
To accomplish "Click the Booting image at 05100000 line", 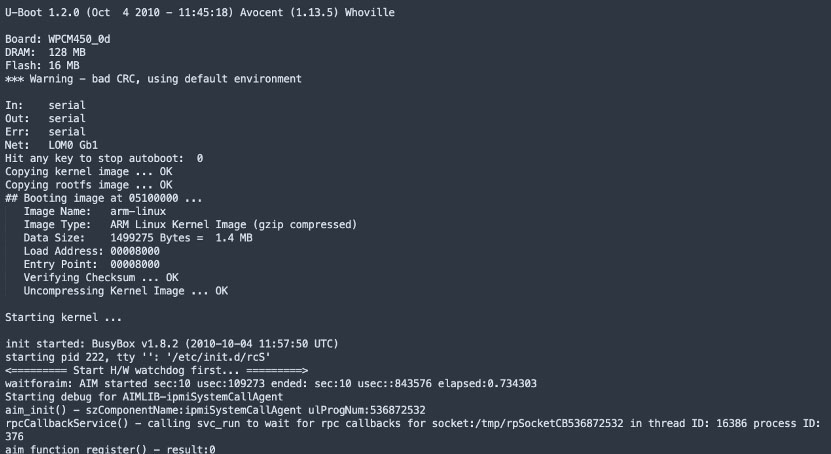I will 104,198.
